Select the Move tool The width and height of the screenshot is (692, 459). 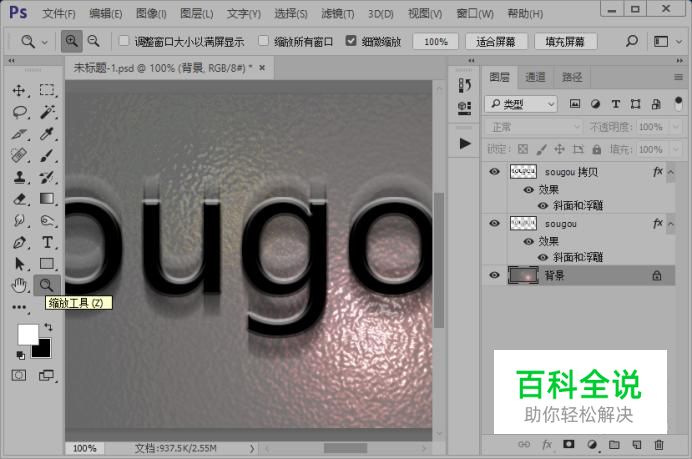[x=19, y=90]
